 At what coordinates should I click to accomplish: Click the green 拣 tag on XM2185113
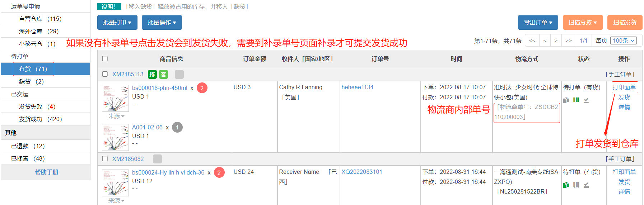click(152, 74)
